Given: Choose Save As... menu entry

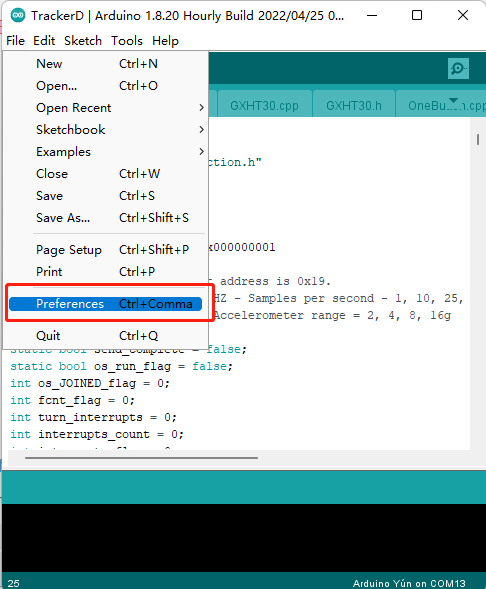Looking at the screenshot, I should 105,218.
